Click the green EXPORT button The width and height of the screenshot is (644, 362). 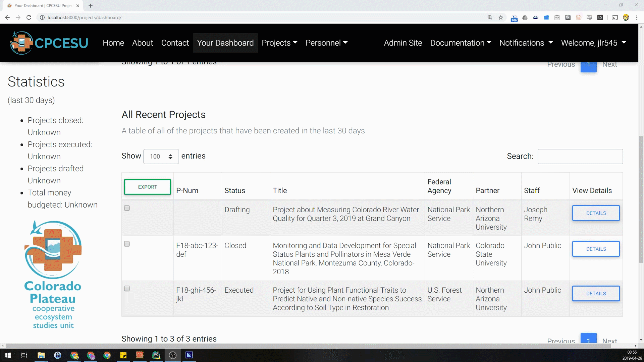(x=148, y=187)
